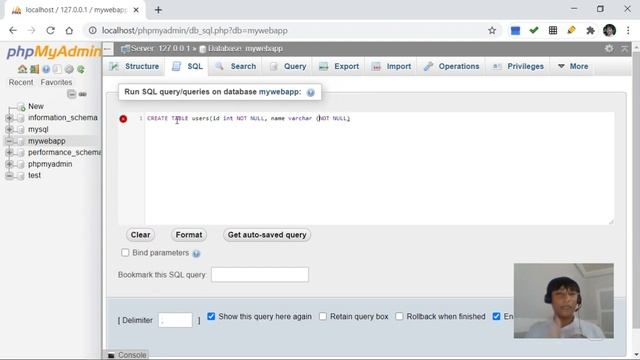
Task: Enable Rollback when finished checkbox
Action: tap(399, 316)
